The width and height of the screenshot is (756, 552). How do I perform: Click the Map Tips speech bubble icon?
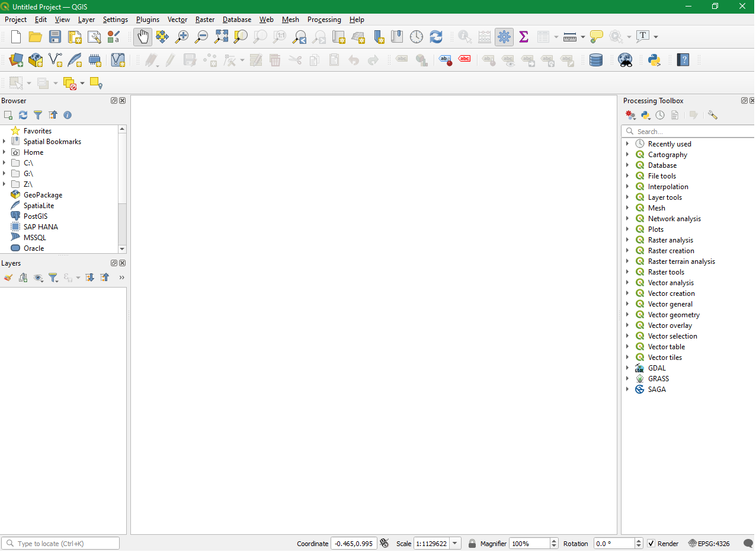(597, 37)
